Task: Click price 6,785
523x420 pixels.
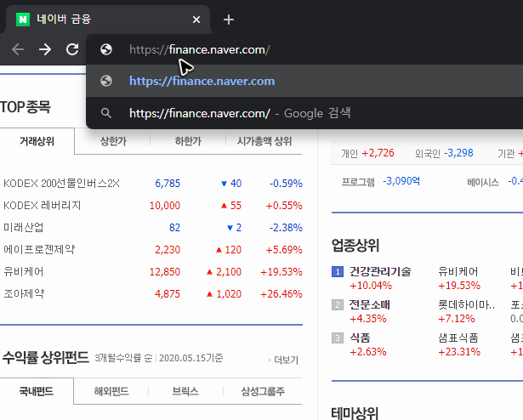Action: click(168, 184)
